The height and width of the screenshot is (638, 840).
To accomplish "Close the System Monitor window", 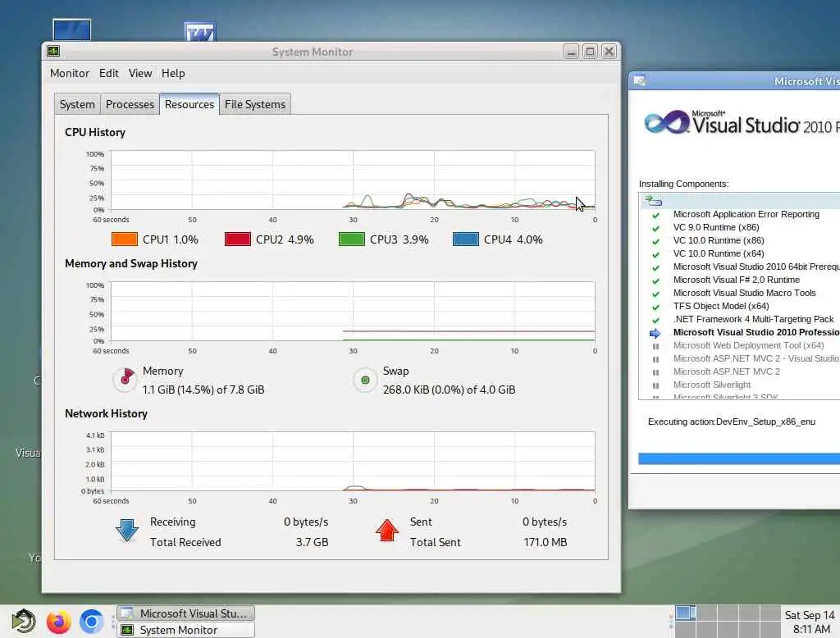I will 609,52.
